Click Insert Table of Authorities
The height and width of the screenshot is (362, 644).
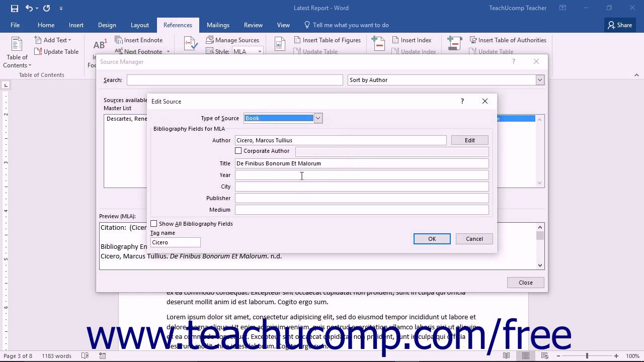508,40
